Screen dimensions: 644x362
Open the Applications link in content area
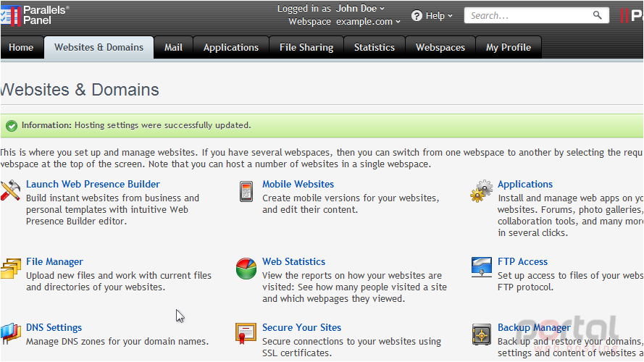click(x=525, y=185)
